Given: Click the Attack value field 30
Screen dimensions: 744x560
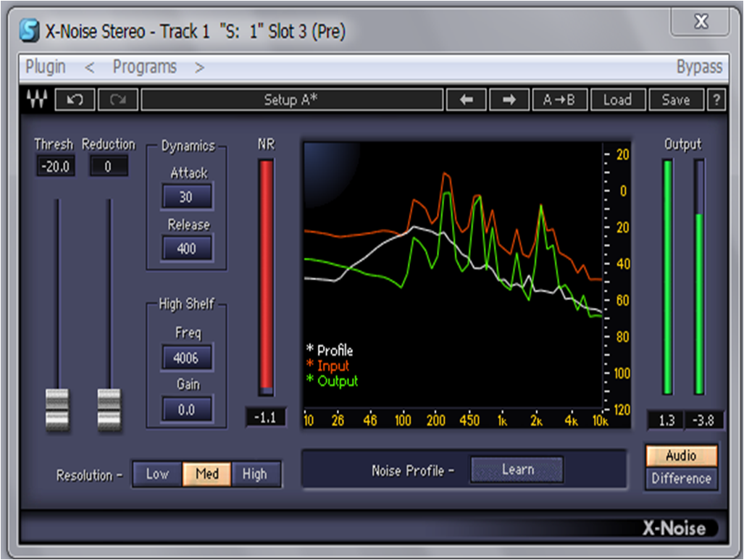Looking at the screenshot, I should (x=187, y=197).
